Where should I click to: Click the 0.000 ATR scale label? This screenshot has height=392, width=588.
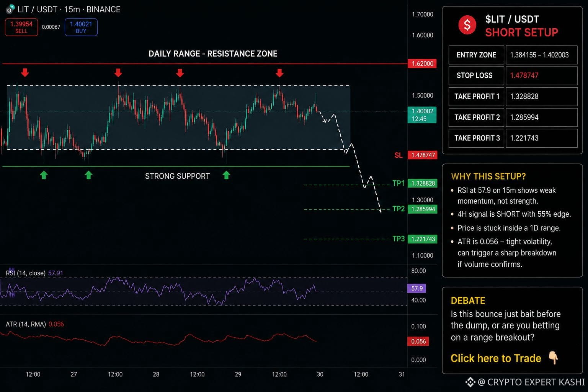coord(418,360)
